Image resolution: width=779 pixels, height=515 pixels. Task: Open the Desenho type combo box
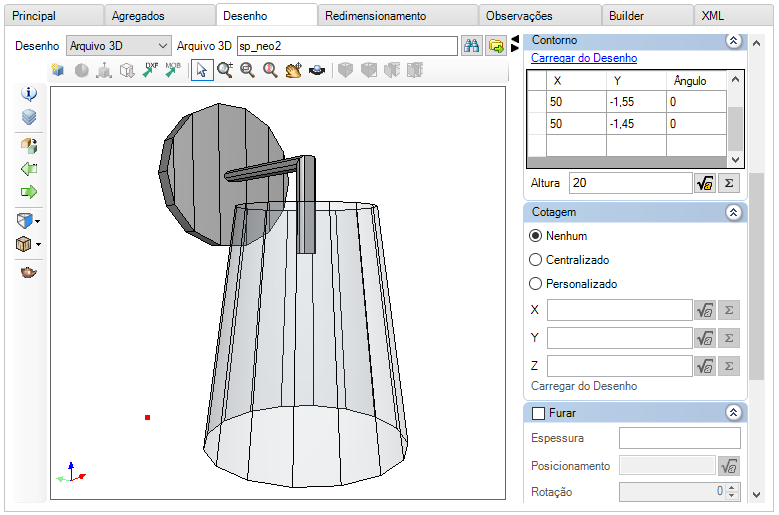click(119, 46)
